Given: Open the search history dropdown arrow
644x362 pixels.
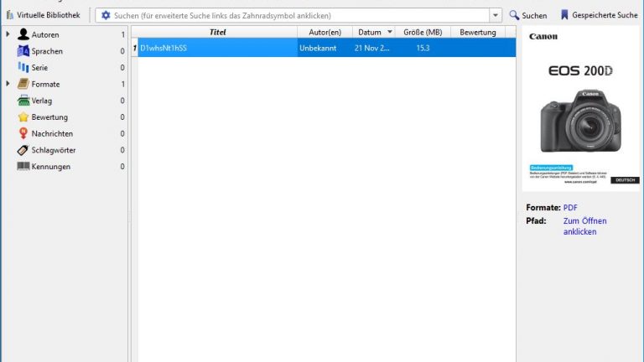Looking at the screenshot, I should [x=495, y=15].
